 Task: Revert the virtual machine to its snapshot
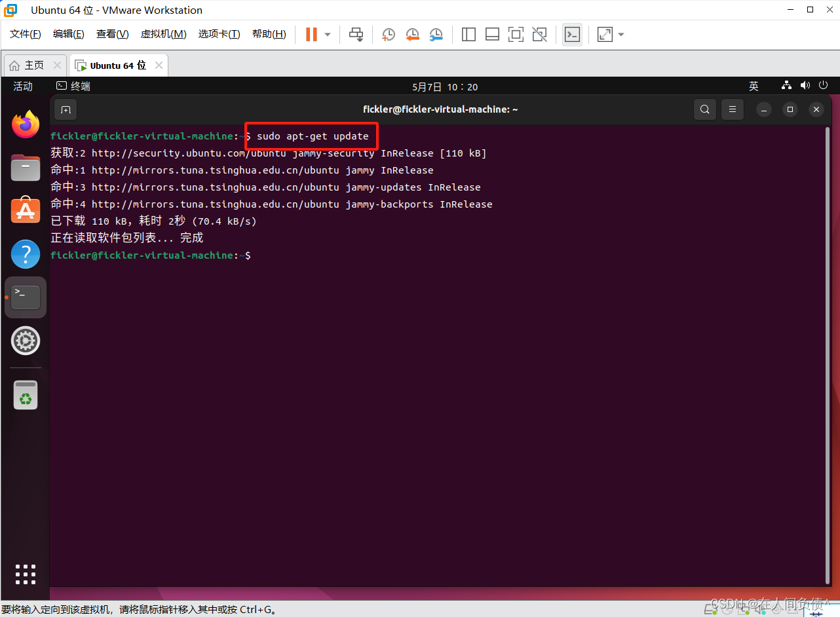point(412,34)
